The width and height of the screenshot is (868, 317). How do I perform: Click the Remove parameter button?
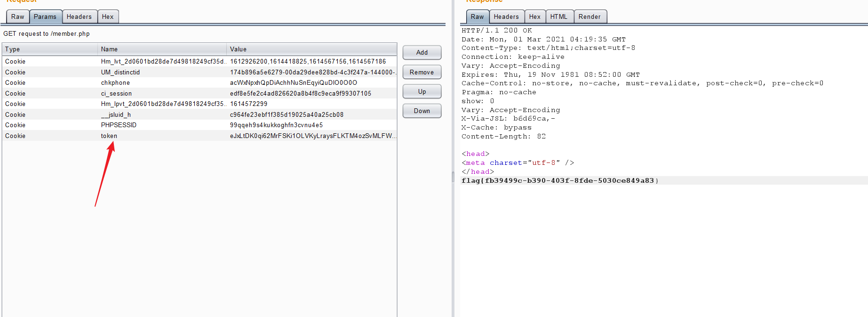[x=422, y=72]
